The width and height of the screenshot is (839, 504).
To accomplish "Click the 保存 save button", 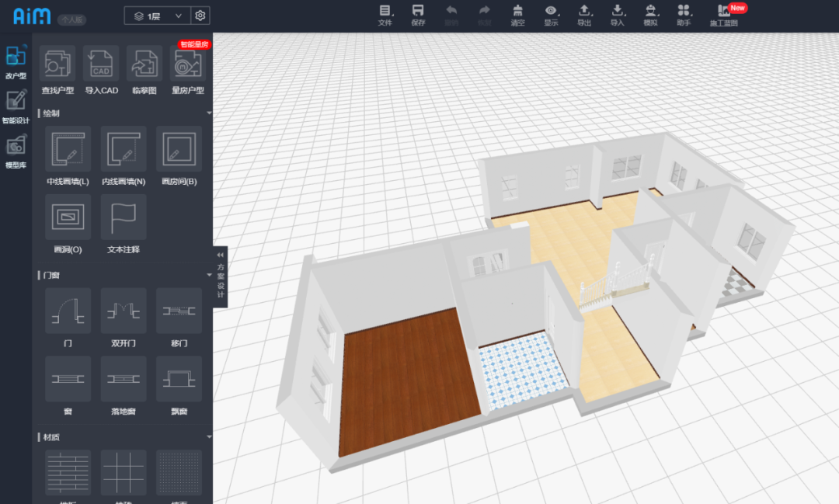I will pos(418,16).
